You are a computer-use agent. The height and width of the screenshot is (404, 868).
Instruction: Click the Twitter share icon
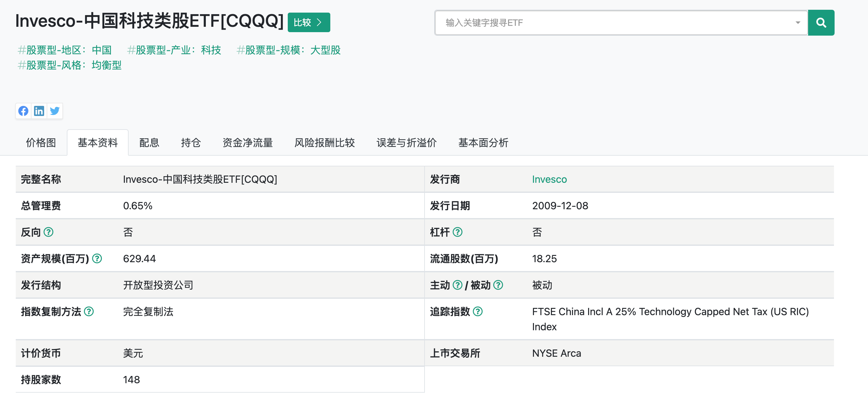coord(55,111)
